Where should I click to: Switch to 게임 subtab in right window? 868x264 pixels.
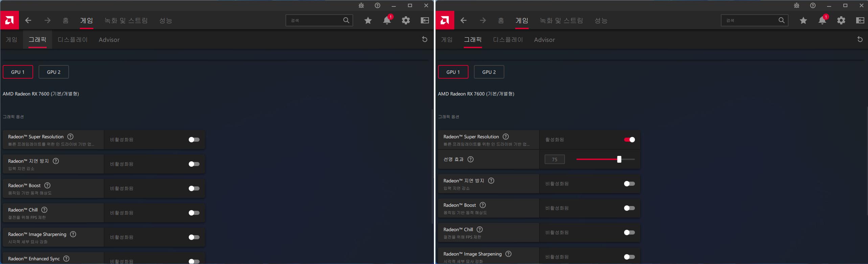pyautogui.click(x=447, y=40)
